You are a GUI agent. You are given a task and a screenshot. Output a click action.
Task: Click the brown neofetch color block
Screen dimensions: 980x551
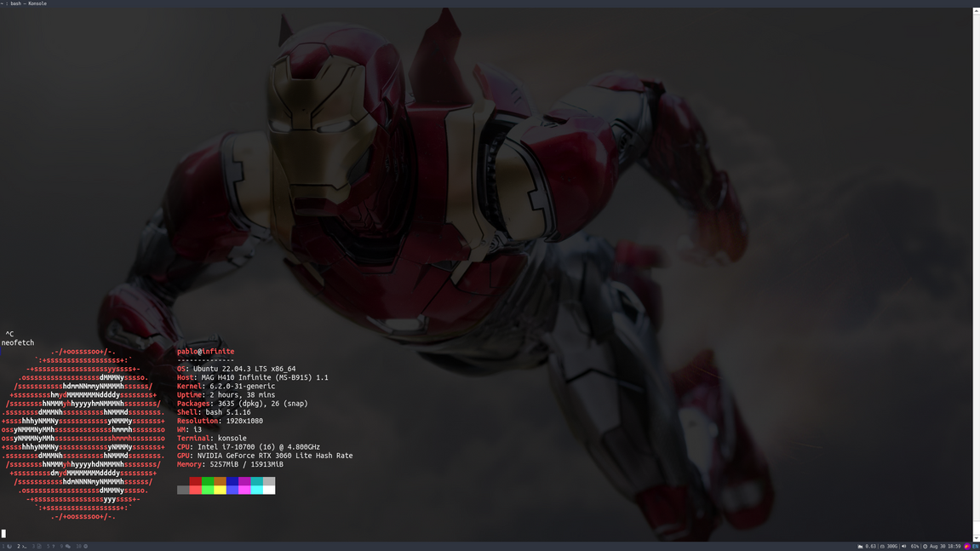pyautogui.click(x=220, y=481)
